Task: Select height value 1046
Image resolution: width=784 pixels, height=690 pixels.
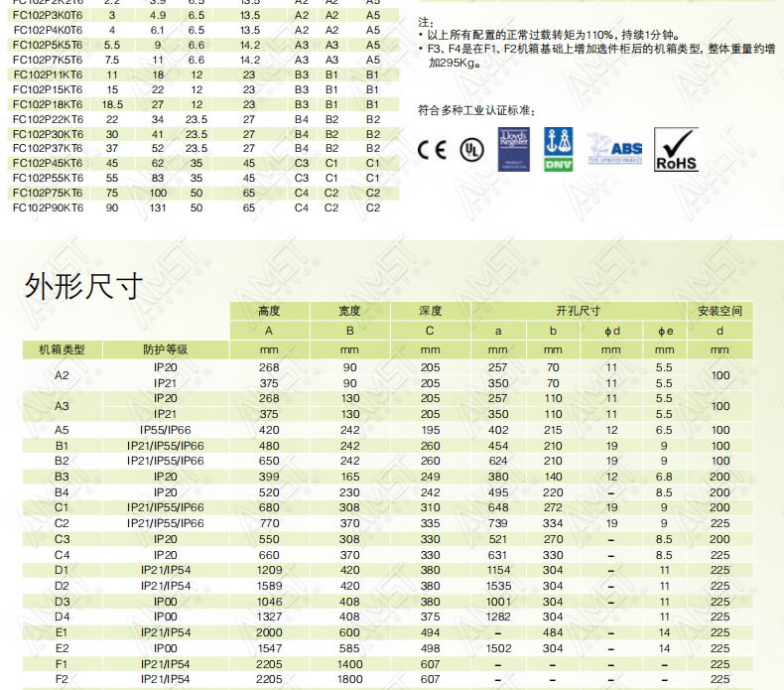Action: (269, 602)
